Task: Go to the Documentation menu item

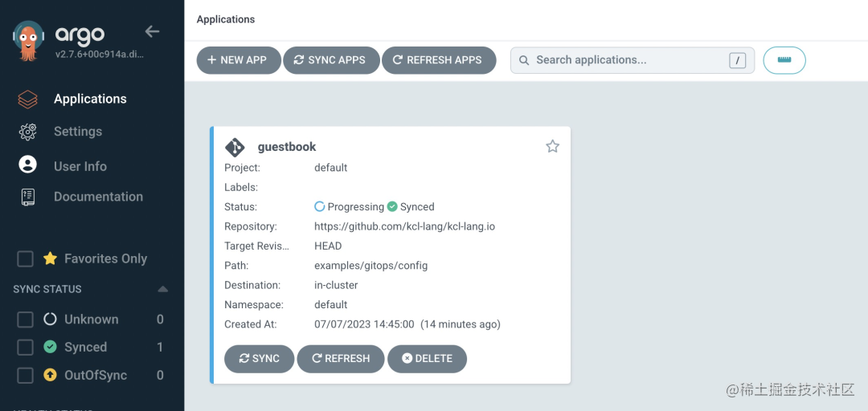Action: tap(99, 197)
